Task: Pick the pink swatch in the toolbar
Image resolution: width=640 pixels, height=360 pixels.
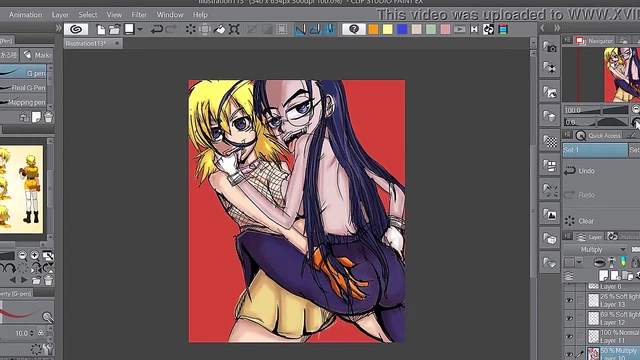Action: tap(445, 29)
